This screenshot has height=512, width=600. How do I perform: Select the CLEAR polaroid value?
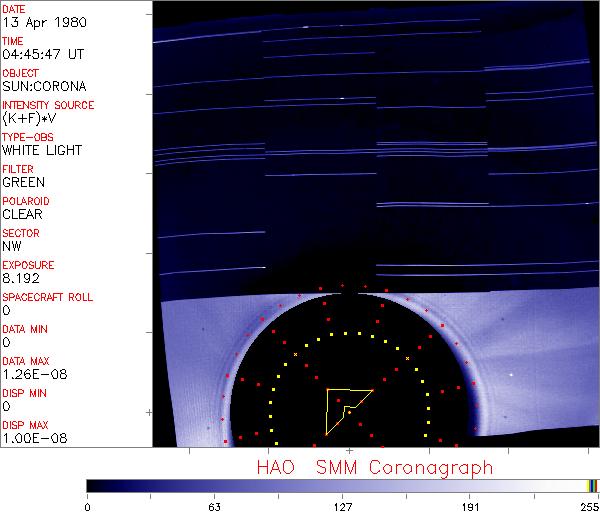[x=22, y=215]
